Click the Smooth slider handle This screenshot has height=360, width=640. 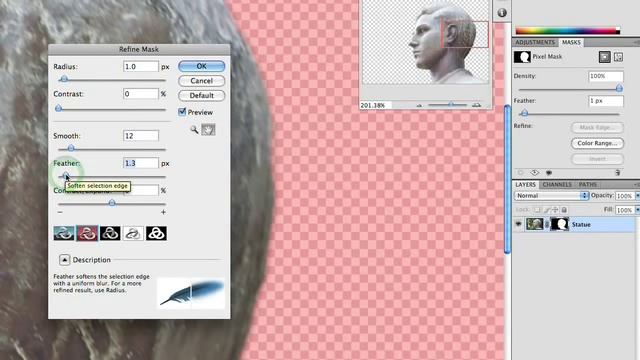(x=71, y=148)
